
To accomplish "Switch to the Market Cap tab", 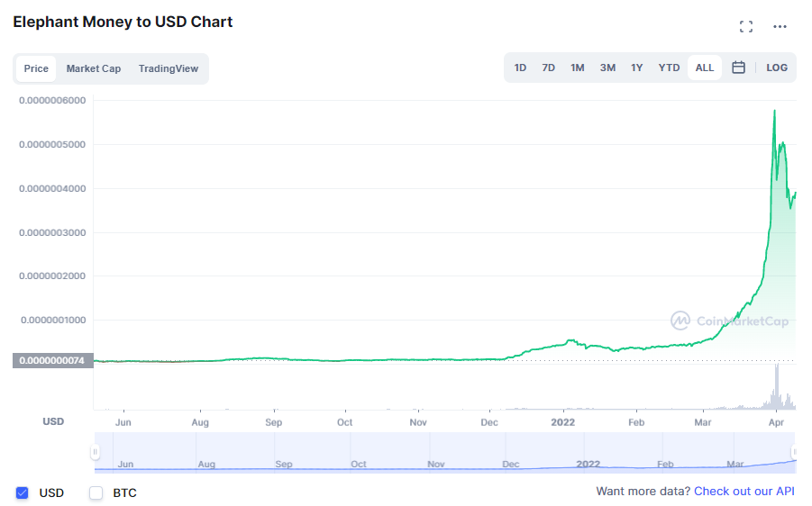I will click(x=93, y=68).
